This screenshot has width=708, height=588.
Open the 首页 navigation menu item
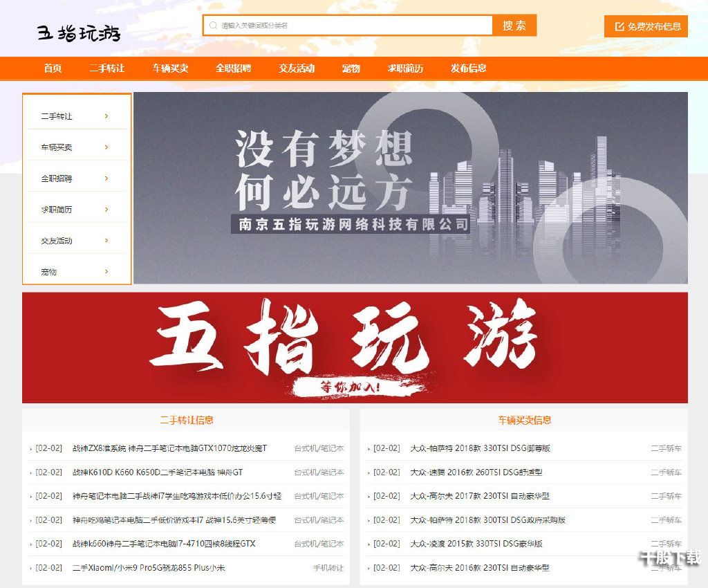(x=53, y=68)
